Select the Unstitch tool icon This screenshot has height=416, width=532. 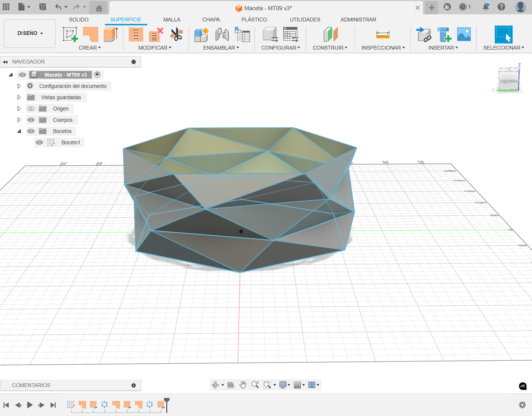pos(156,34)
